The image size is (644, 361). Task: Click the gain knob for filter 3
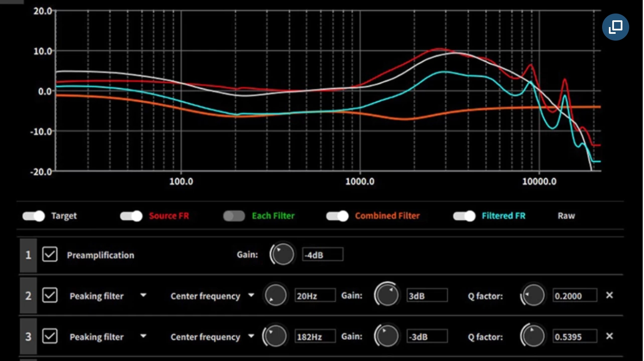(x=387, y=336)
